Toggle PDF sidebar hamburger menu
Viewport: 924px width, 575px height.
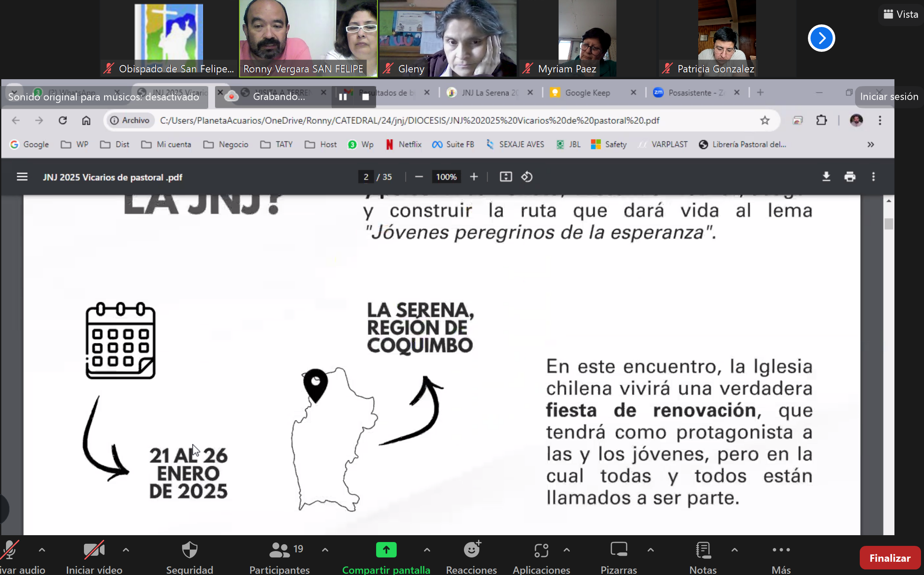[22, 177]
